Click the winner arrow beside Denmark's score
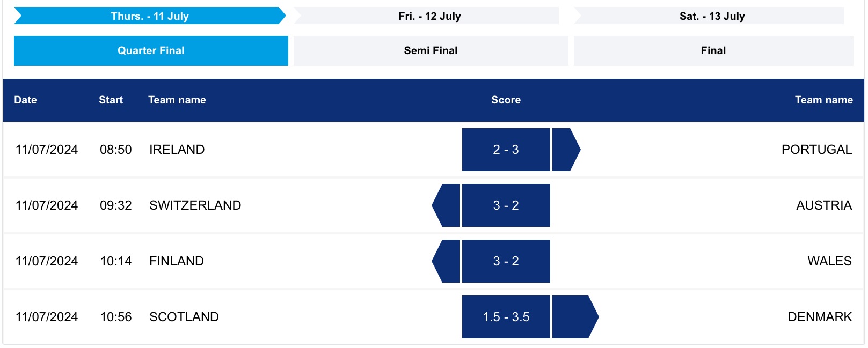This screenshot has width=868, height=348. pos(573,317)
